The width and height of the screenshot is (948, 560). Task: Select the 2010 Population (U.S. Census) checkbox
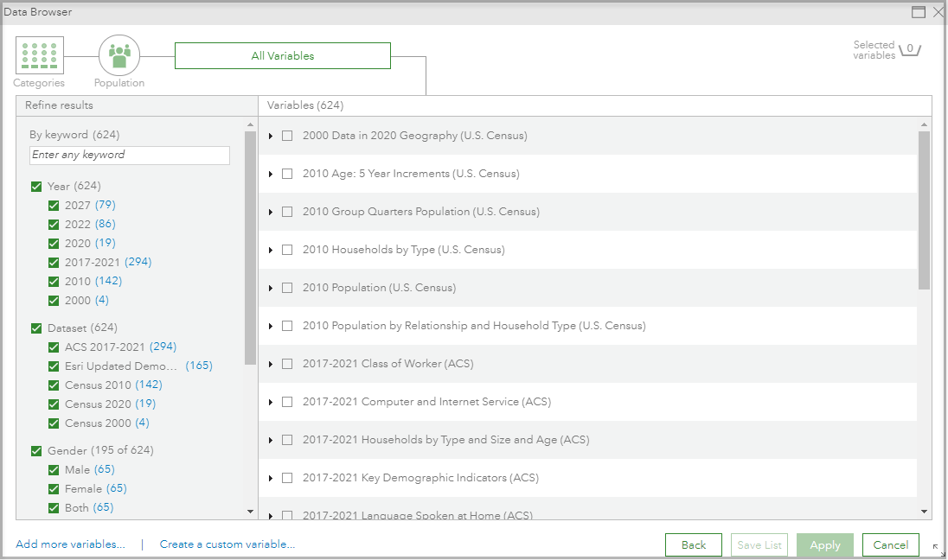[x=287, y=288]
